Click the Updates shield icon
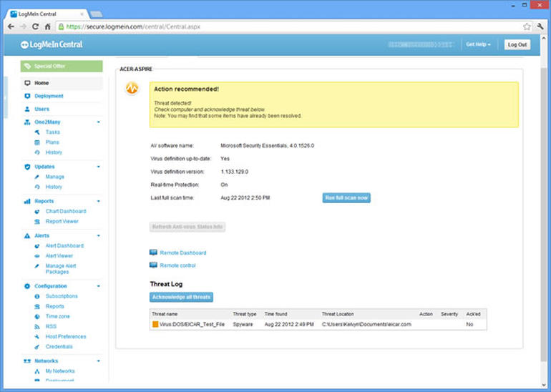The height and width of the screenshot is (392, 551). (27, 167)
